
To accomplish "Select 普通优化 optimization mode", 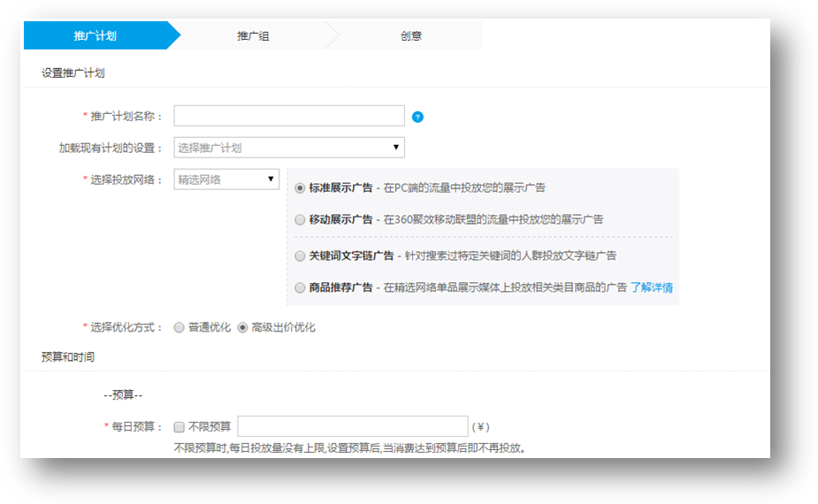I will coord(179,328).
